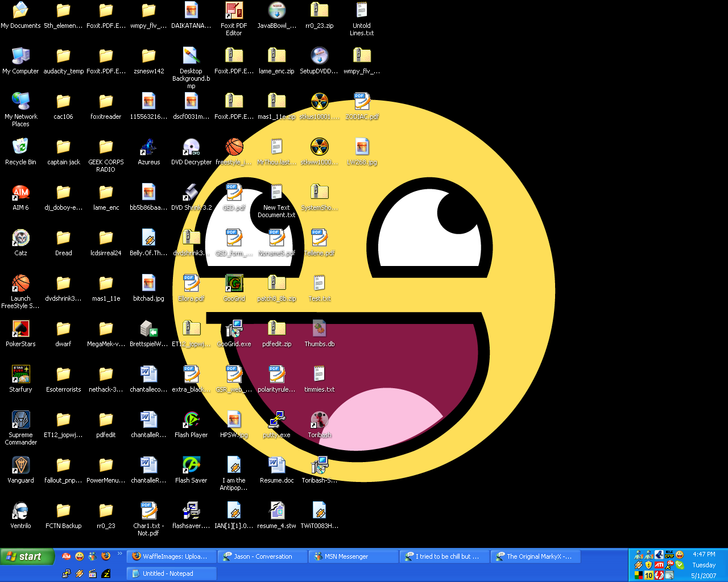
Task: Switch to Untitled - Notepad taskbar button
Action: point(171,573)
